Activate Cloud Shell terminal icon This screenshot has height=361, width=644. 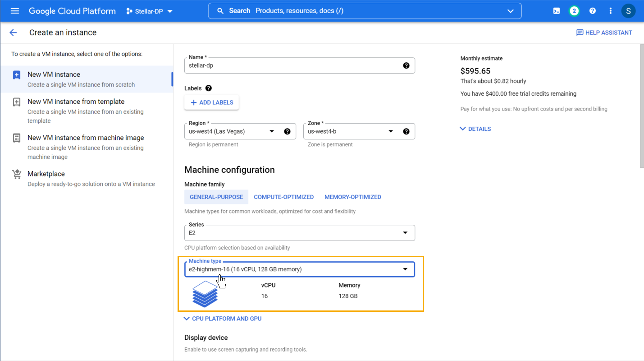[x=557, y=11]
